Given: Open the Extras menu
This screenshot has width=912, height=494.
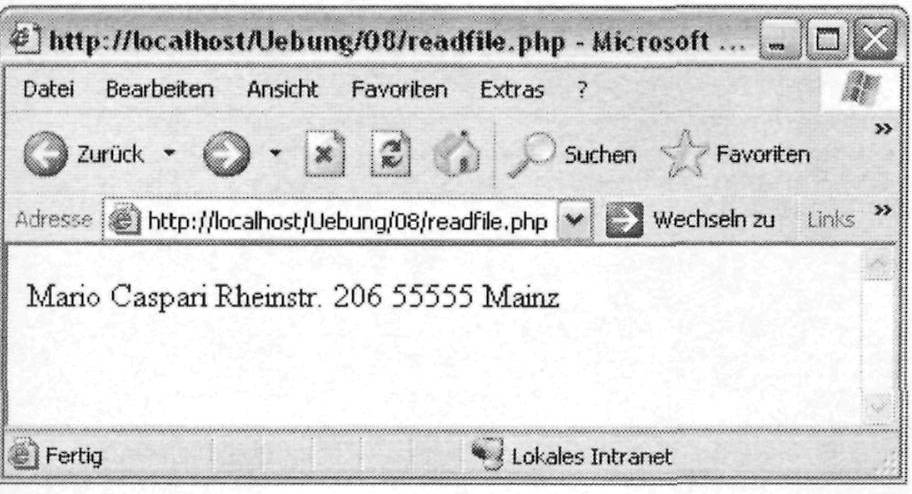Looking at the screenshot, I should click(x=512, y=90).
